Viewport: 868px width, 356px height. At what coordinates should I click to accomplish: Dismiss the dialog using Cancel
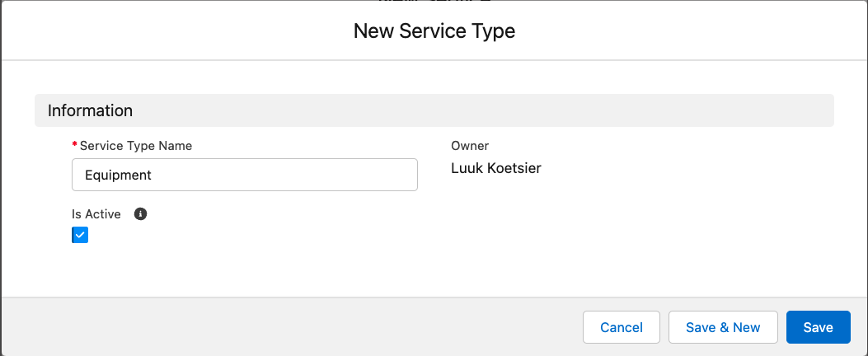pos(621,327)
